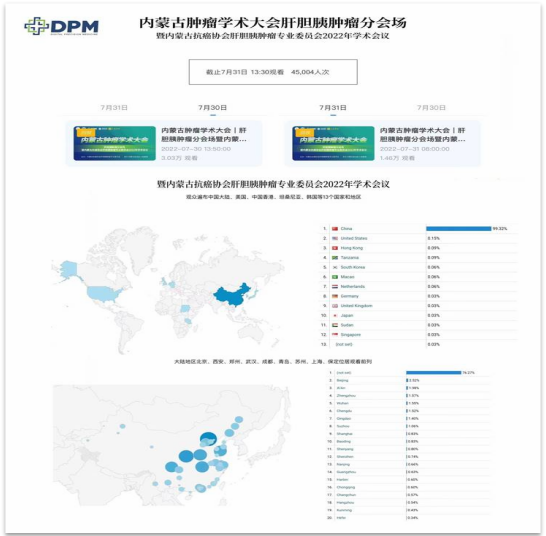The width and height of the screenshot is (546, 536).
Task: Click the Japan flag icon
Action: (x=335, y=316)
